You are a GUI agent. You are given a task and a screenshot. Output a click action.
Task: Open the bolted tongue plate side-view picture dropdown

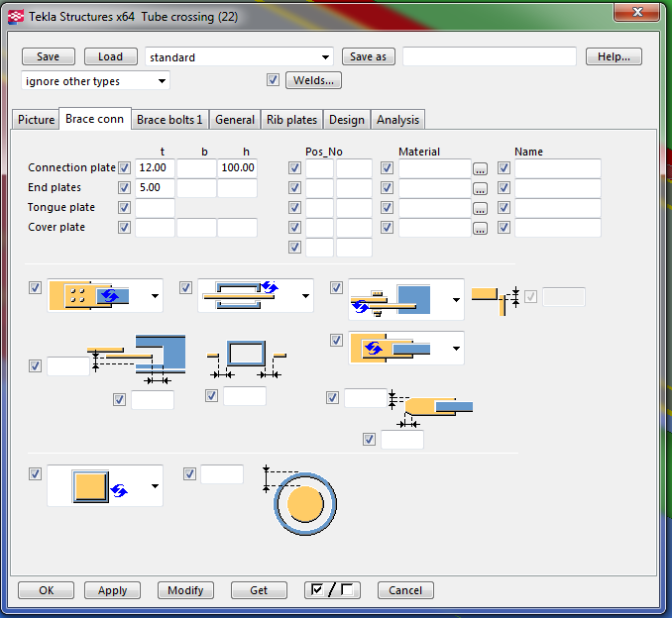(x=405, y=299)
